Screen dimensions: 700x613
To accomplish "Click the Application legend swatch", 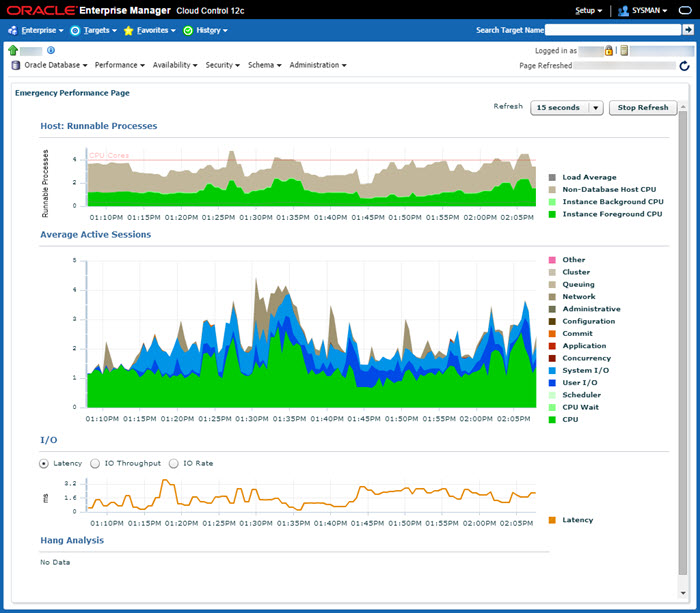I will [552, 346].
